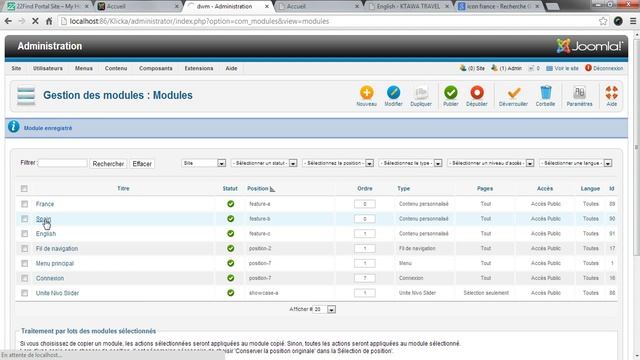This screenshot has width=640, height=360.
Task: Click the Aide lifebuoy icon
Action: tap(611, 93)
